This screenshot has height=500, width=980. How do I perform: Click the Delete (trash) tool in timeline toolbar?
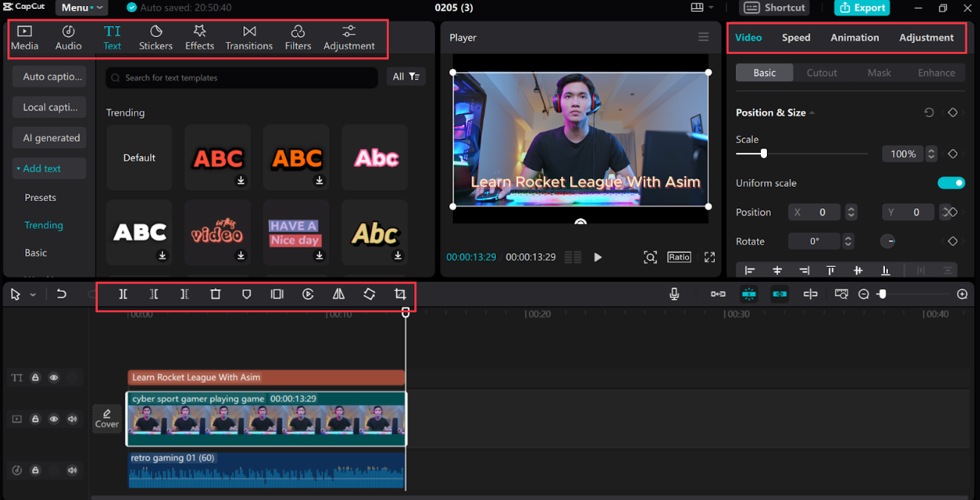pos(215,295)
